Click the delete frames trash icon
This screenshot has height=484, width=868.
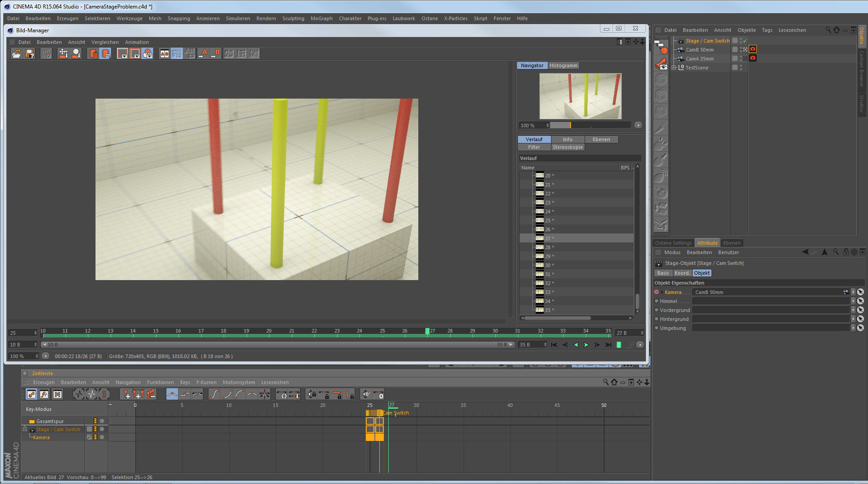click(93, 54)
